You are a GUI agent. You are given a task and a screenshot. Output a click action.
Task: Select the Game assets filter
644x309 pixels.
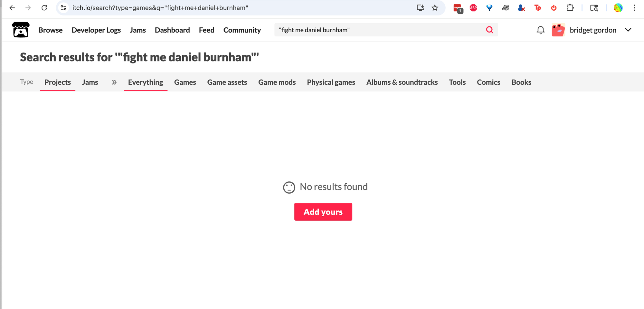(227, 82)
